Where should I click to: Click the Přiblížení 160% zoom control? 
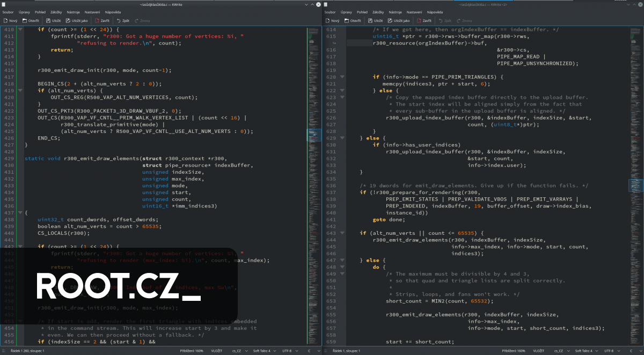pyautogui.click(x=192, y=351)
